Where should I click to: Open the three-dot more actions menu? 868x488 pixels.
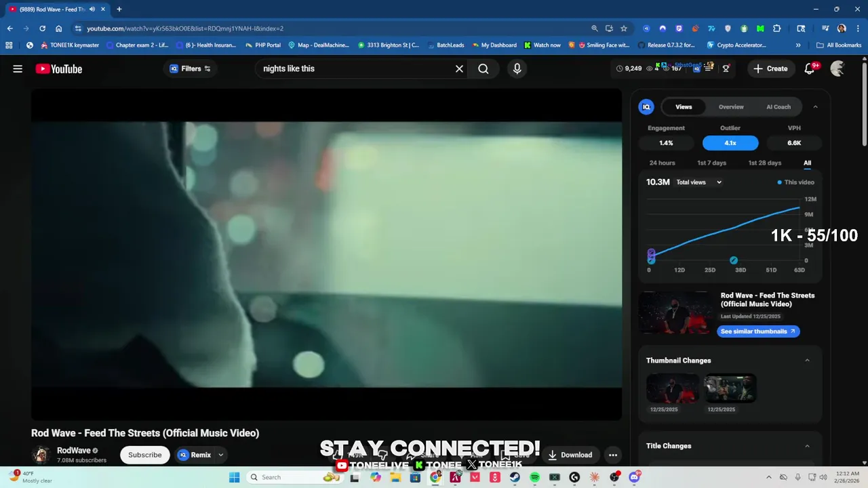coord(613,455)
